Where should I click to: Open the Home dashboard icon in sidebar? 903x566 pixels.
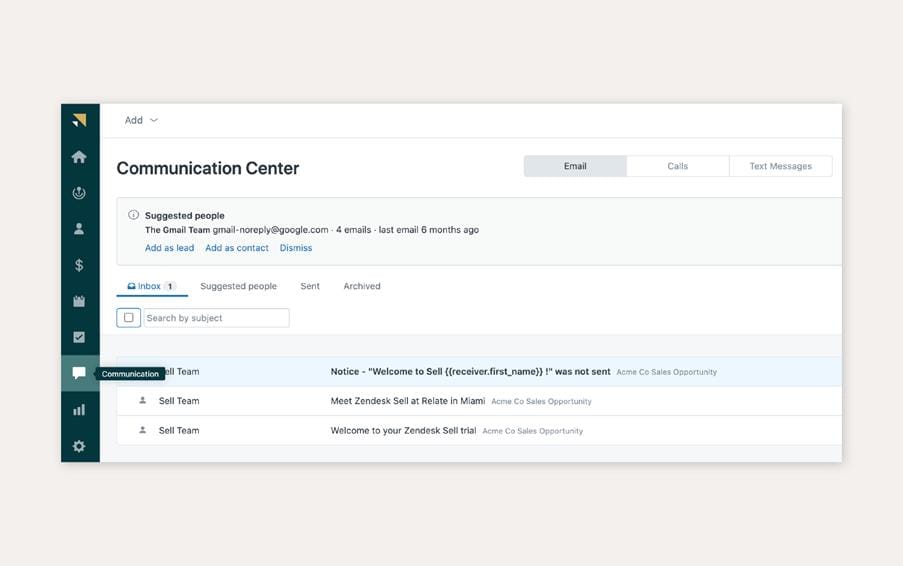pyautogui.click(x=79, y=157)
